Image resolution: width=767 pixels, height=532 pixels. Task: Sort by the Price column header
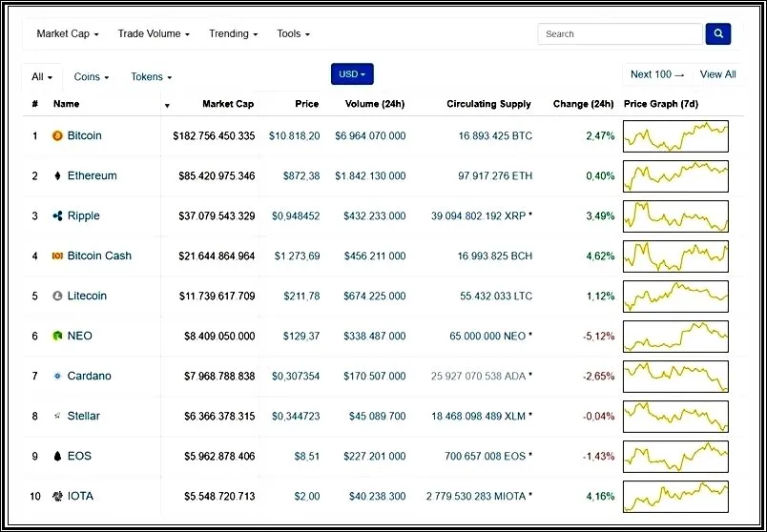(306, 104)
